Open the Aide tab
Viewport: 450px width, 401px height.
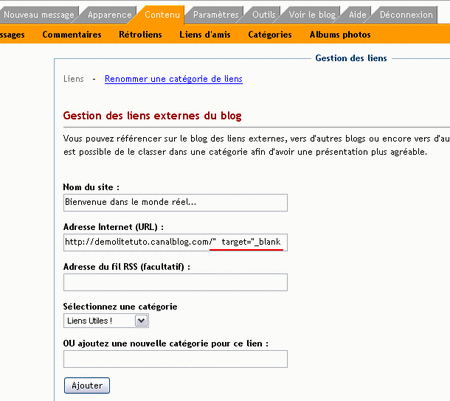357,15
